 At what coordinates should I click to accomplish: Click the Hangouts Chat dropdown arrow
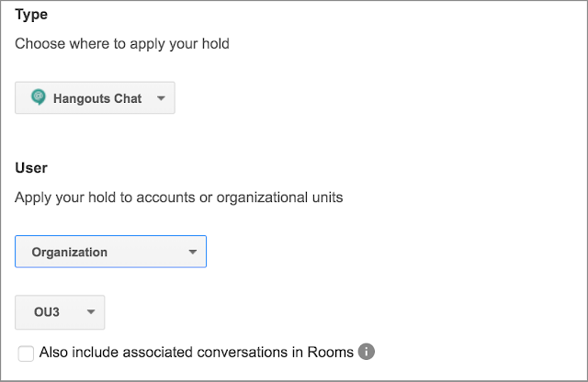pos(161,98)
